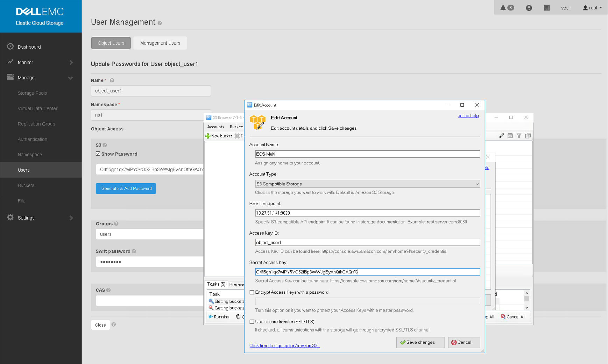Image resolution: width=608 pixels, height=364 pixels.
Task: Open the Account Type dropdown
Action: [x=367, y=184]
